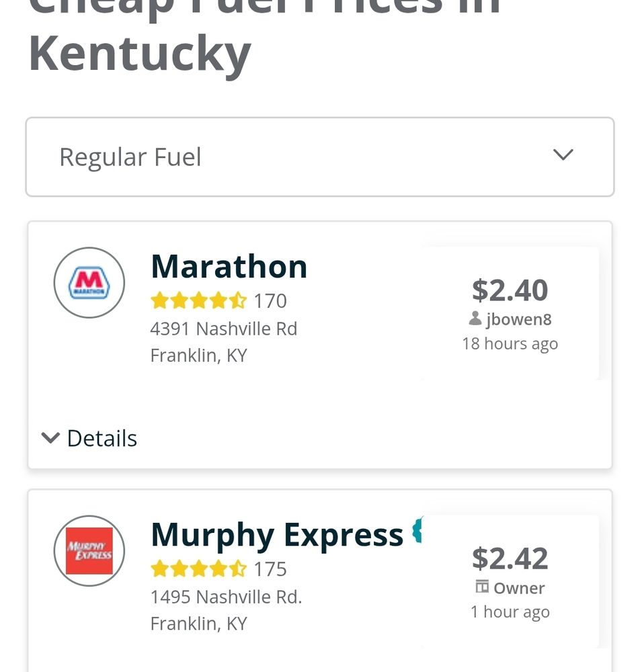Click 1495 Nashville Rd. address
Viewport: 640px width, 672px height.
click(x=227, y=597)
